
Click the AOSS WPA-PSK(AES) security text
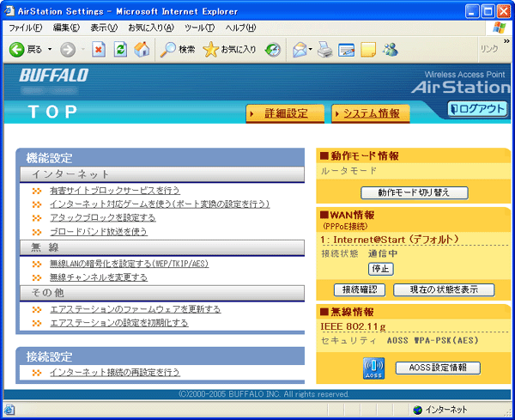pyautogui.click(x=433, y=340)
